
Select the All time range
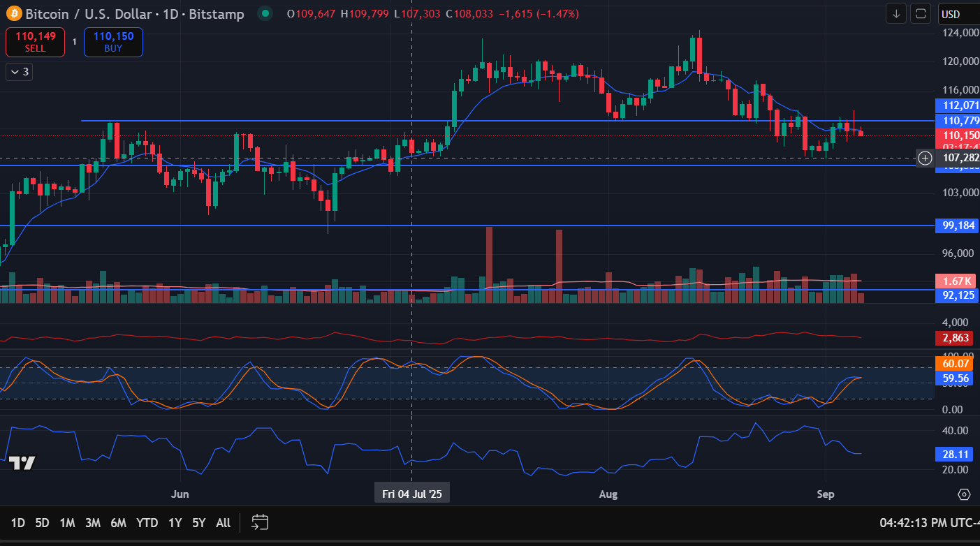[x=223, y=522]
